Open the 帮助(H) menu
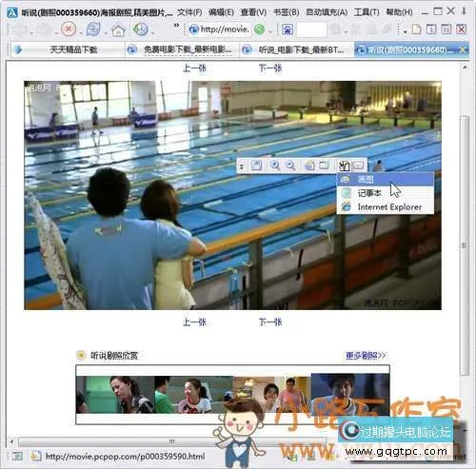The width and height of the screenshot is (476, 469). tap(399, 12)
